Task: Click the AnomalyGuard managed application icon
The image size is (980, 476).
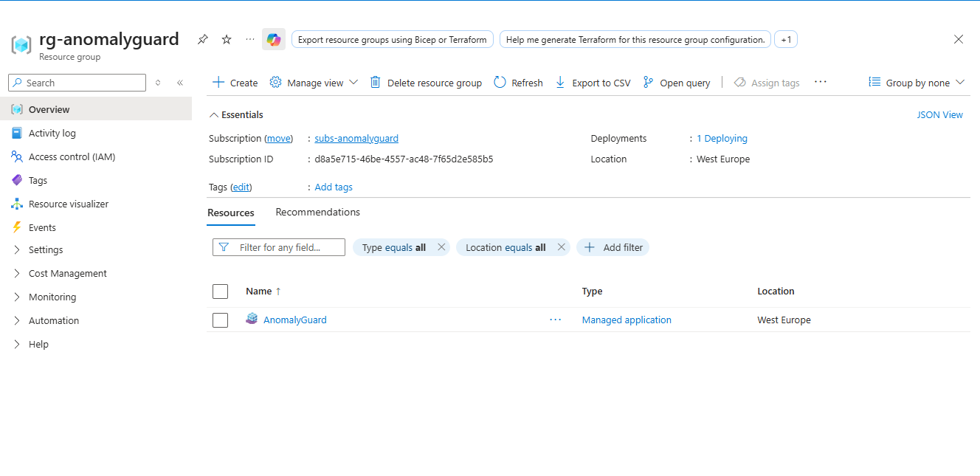Action: pos(252,320)
